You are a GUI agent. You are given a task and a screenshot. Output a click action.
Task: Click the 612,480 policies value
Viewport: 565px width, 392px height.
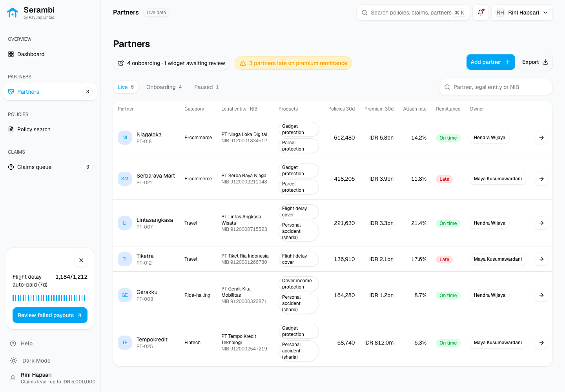tap(344, 138)
